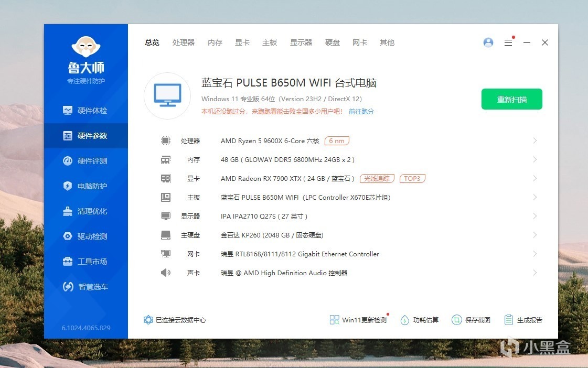Open 硬件评测 in the sidebar
The image size is (588, 368).
[86, 161]
